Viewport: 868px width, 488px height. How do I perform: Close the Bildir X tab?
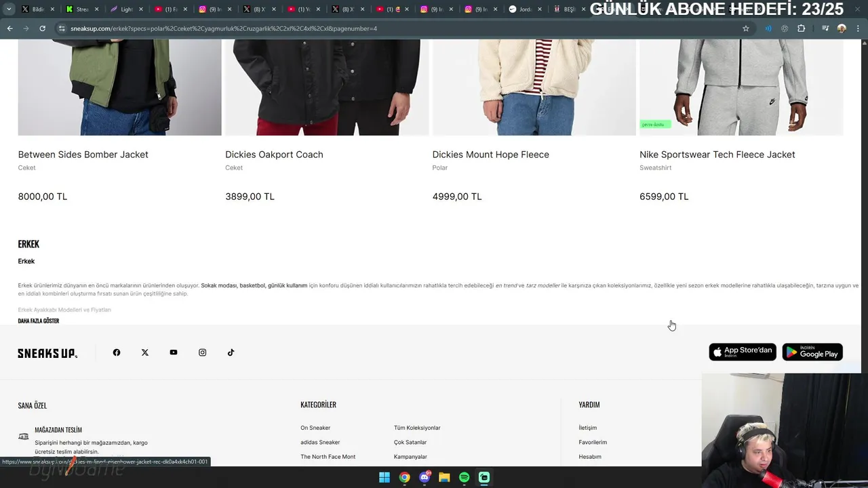pos(52,9)
